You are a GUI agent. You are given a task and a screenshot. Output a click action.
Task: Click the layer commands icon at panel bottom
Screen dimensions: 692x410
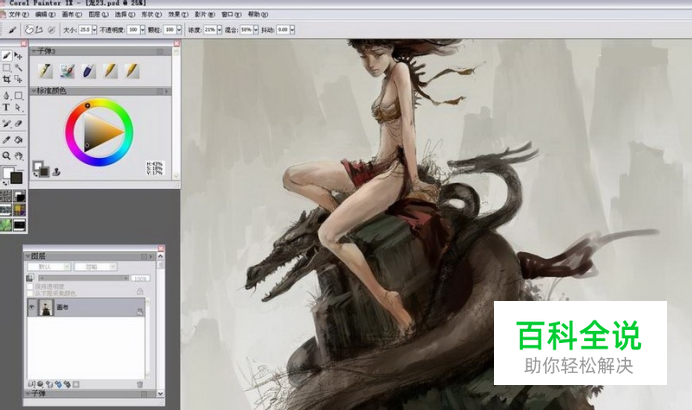click(x=31, y=384)
